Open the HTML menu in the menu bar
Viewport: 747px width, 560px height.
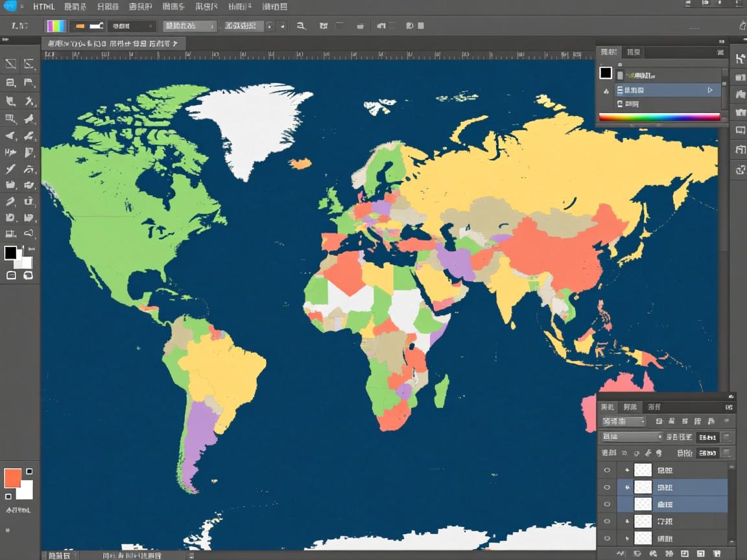[44, 7]
